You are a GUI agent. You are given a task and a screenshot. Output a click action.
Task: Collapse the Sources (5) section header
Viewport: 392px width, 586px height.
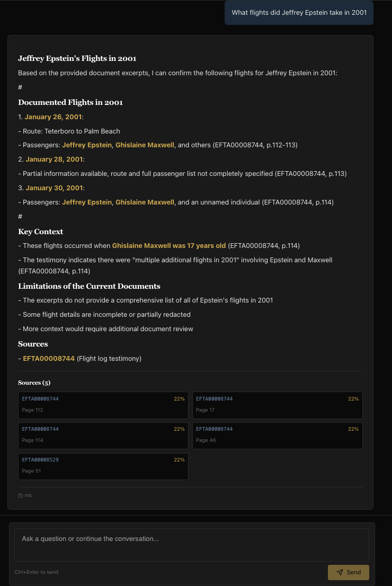coord(34,383)
